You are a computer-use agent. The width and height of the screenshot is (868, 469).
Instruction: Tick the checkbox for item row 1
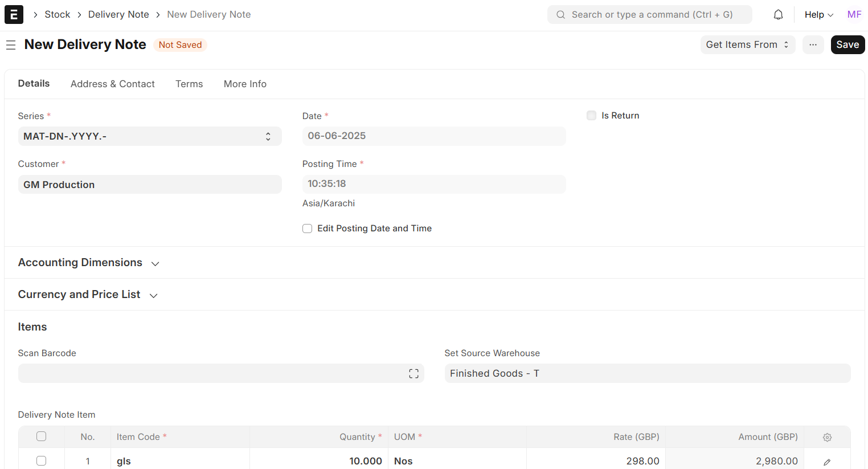pyautogui.click(x=41, y=461)
